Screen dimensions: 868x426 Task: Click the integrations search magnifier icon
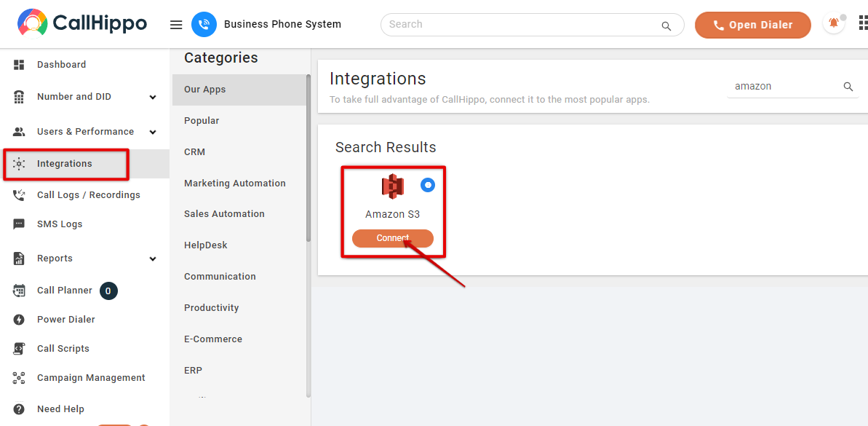click(x=848, y=87)
